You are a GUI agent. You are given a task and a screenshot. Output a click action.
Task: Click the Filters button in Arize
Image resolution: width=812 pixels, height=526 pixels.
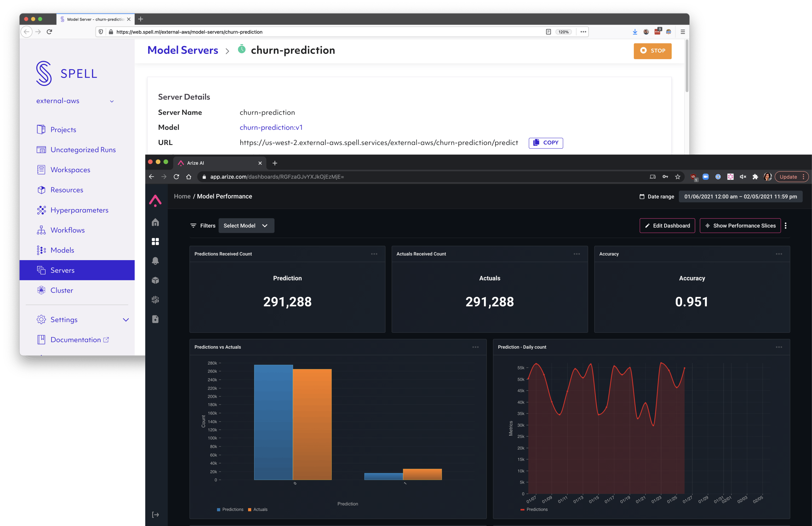pos(203,226)
